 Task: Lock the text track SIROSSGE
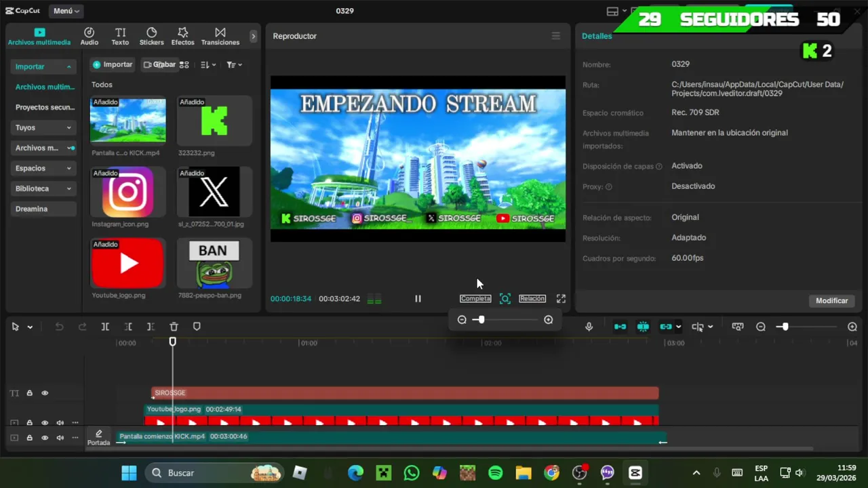(30, 393)
